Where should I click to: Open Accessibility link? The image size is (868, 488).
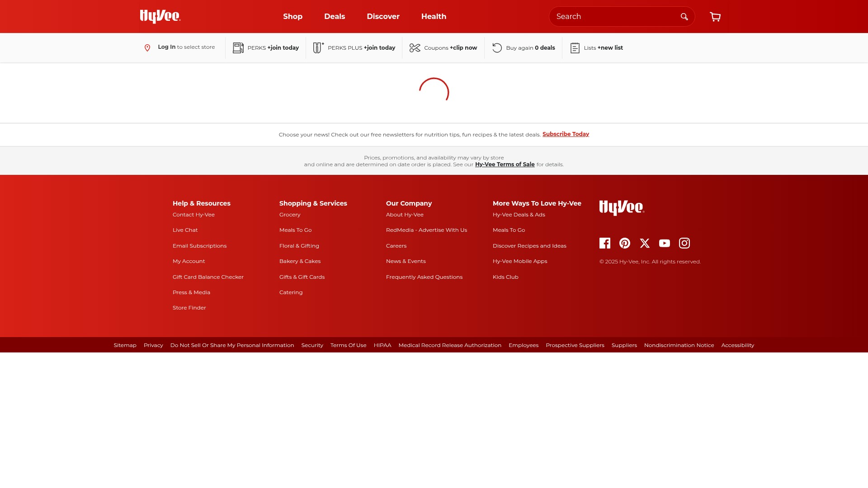click(738, 345)
